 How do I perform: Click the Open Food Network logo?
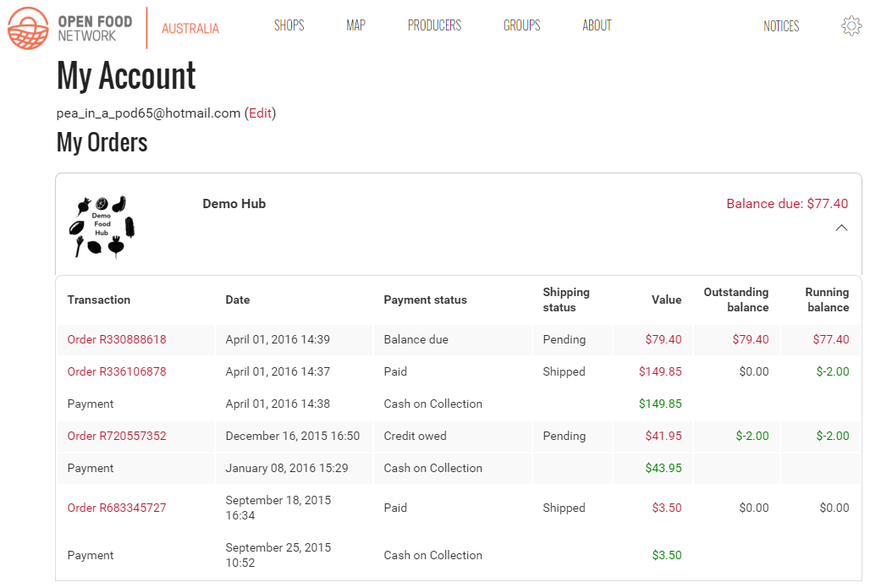(70, 28)
